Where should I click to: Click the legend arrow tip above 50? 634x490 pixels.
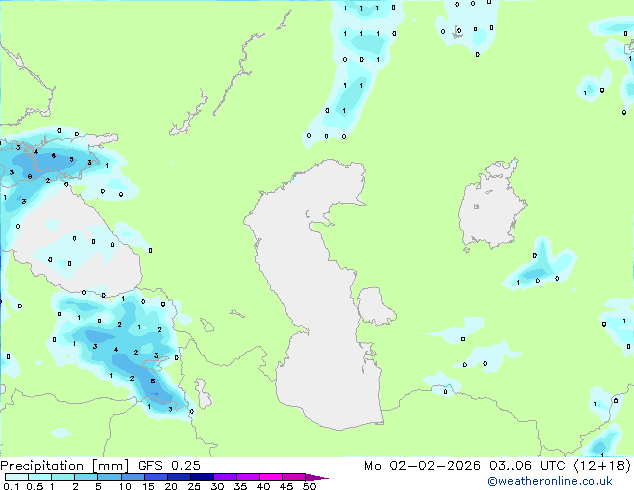coord(317,478)
